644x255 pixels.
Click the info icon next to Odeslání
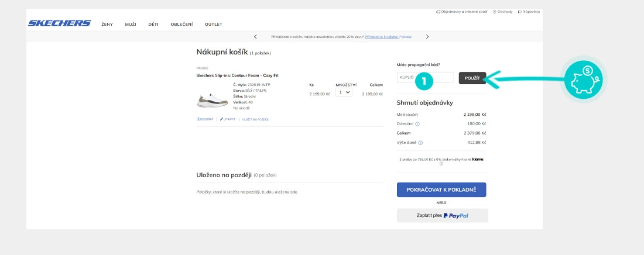pos(417,124)
